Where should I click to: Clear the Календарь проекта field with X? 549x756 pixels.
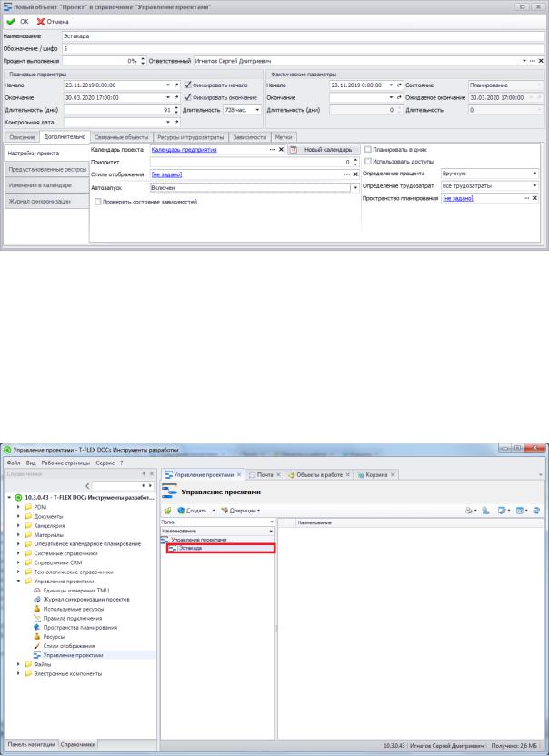[281, 149]
